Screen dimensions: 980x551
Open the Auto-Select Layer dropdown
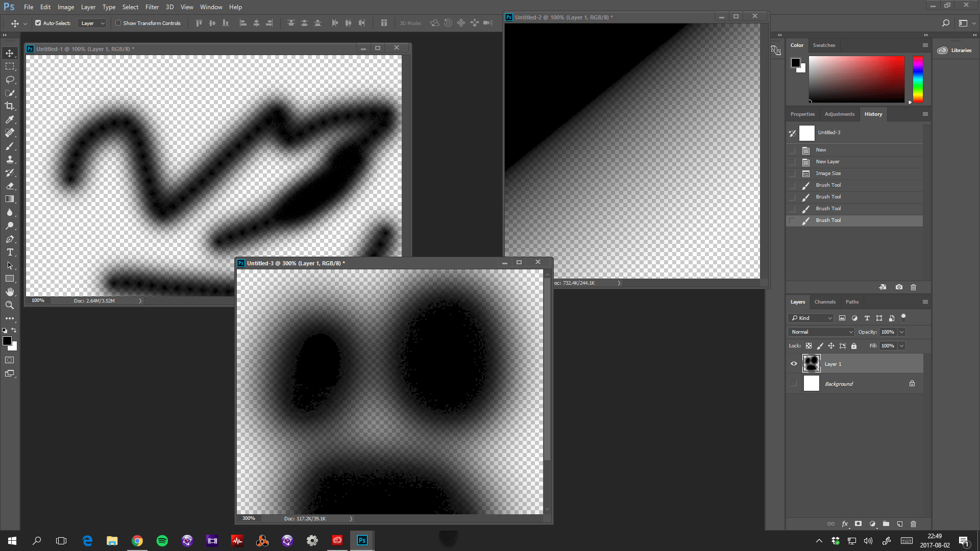click(x=92, y=23)
